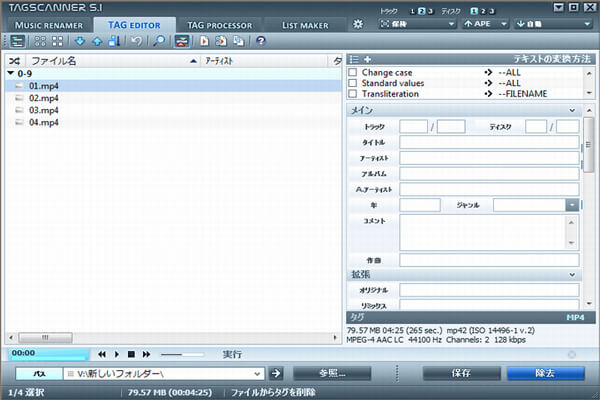Switch to the Tag Processor tab
Image resolution: width=600 pixels, height=400 pixels.
(220, 25)
